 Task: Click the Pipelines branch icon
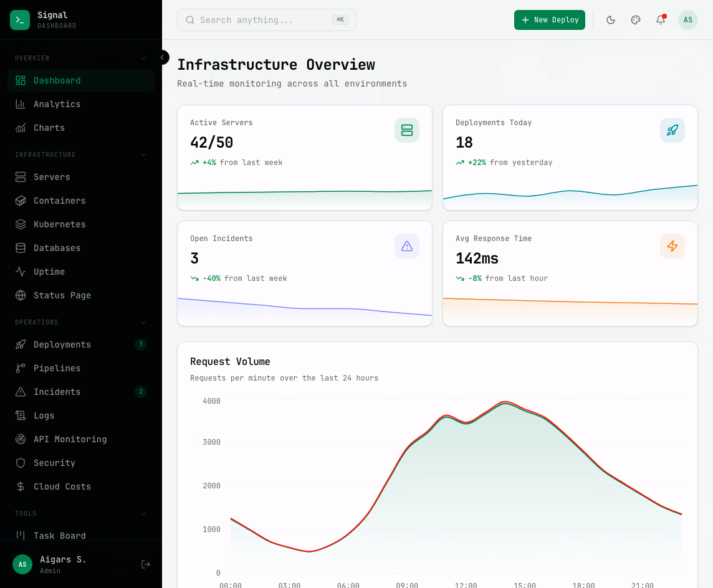tap(21, 368)
